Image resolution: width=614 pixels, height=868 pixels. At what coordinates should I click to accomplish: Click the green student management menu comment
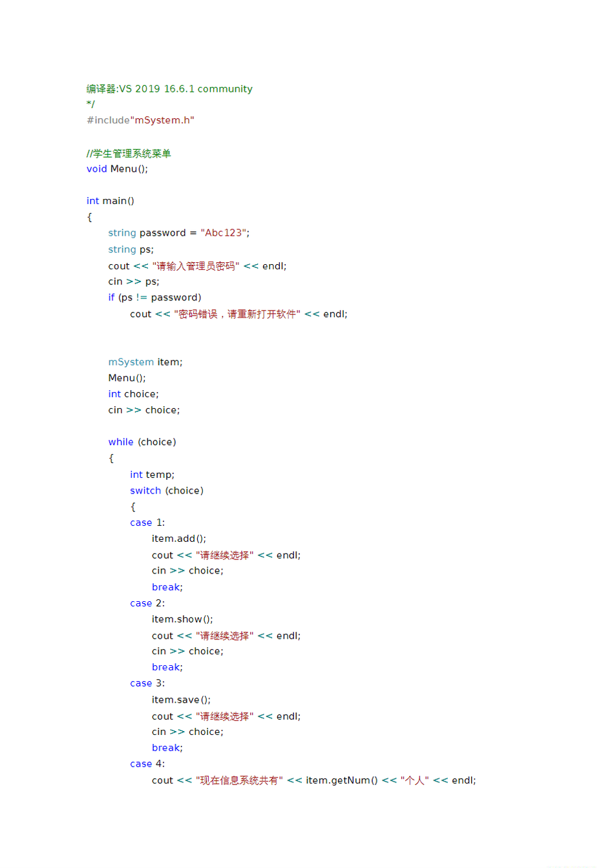coord(129,153)
